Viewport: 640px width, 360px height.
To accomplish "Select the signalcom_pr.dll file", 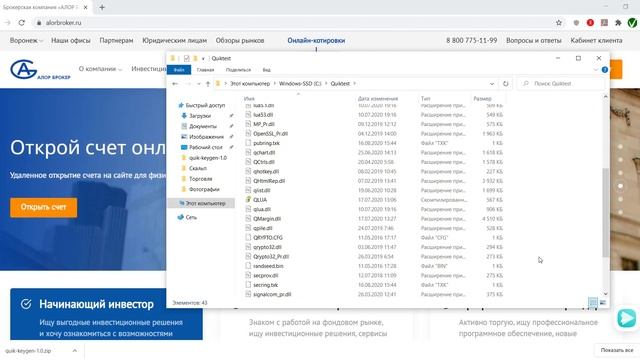I will tap(272, 294).
